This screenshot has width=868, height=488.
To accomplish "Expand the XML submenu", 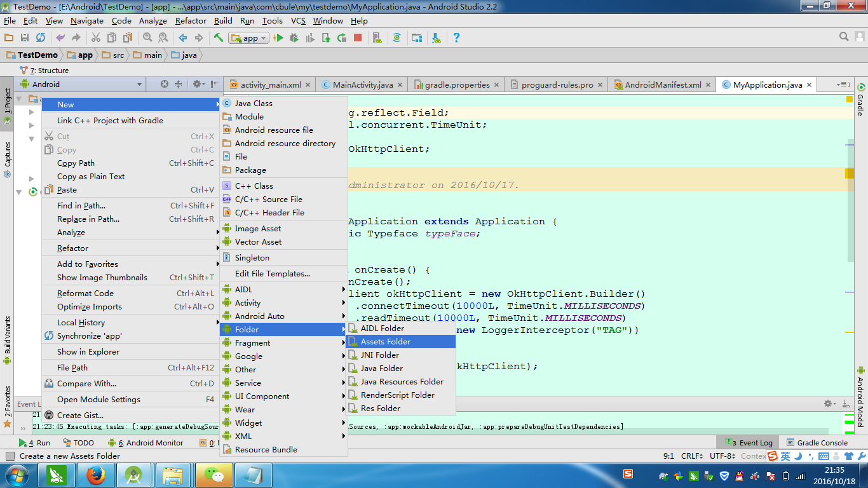I will coord(283,437).
